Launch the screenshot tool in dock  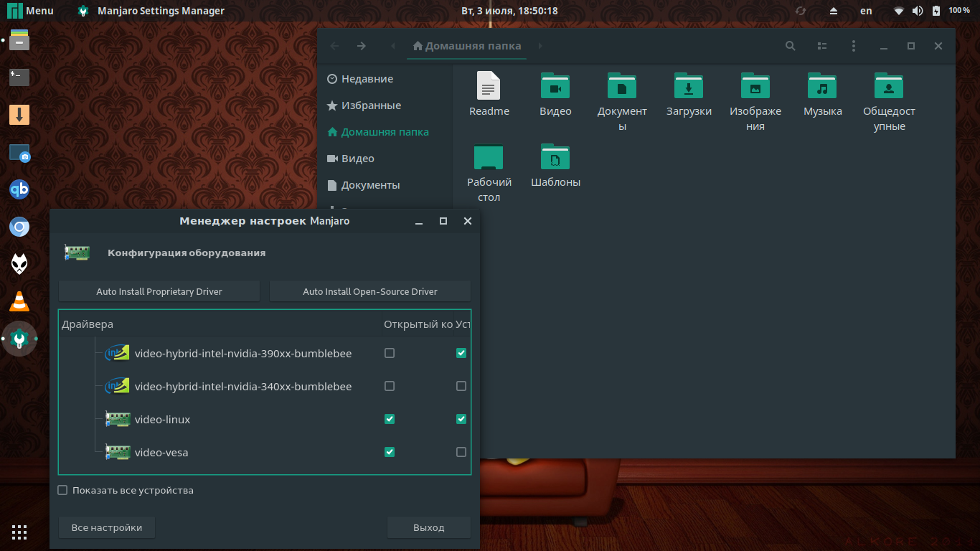pyautogui.click(x=19, y=152)
